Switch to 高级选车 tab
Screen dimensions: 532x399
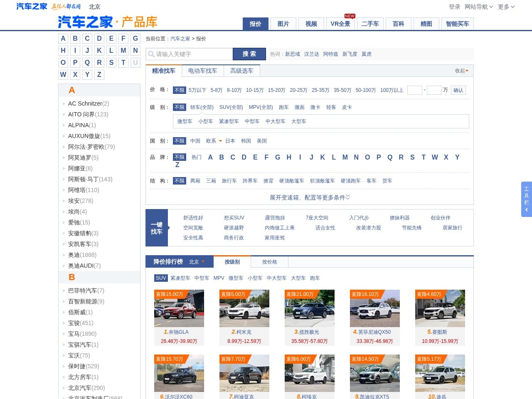(x=242, y=71)
